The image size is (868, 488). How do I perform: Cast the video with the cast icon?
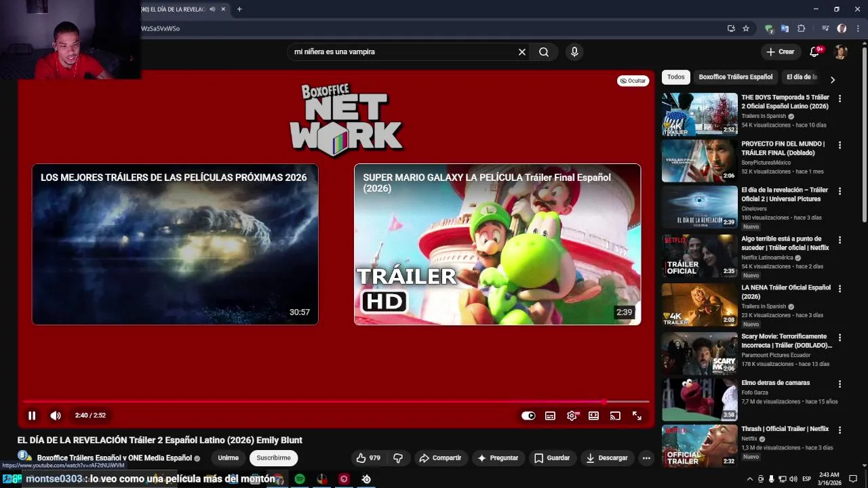tap(615, 415)
